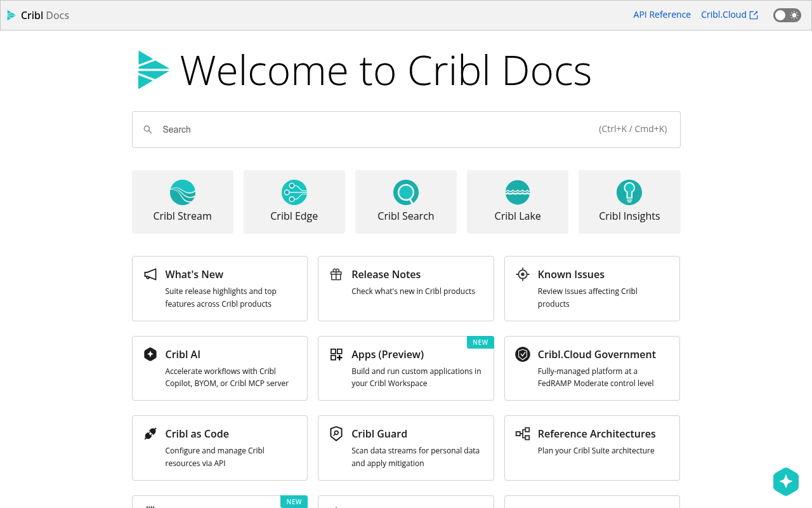Open the Known Issues card title
Screen dimensions: 812x508
coord(571,274)
